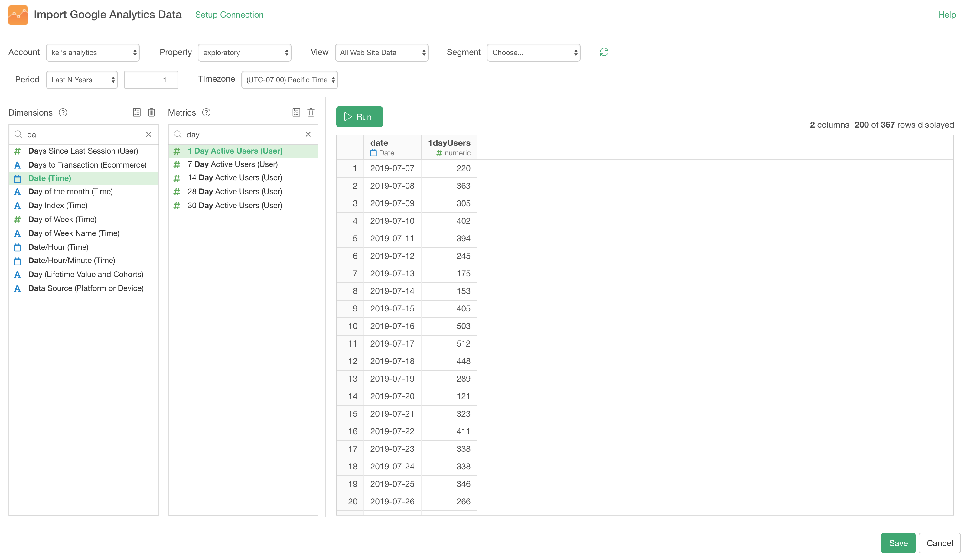961x560 pixels.
Task: Deselect the 1 Day Active Users metric
Action: coord(243,151)
